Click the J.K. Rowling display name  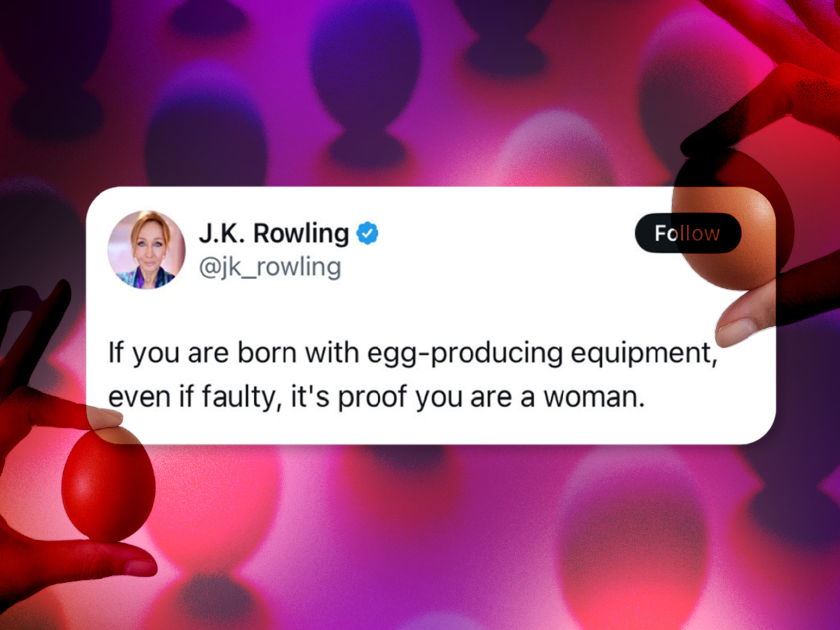(x=274, y=233)
